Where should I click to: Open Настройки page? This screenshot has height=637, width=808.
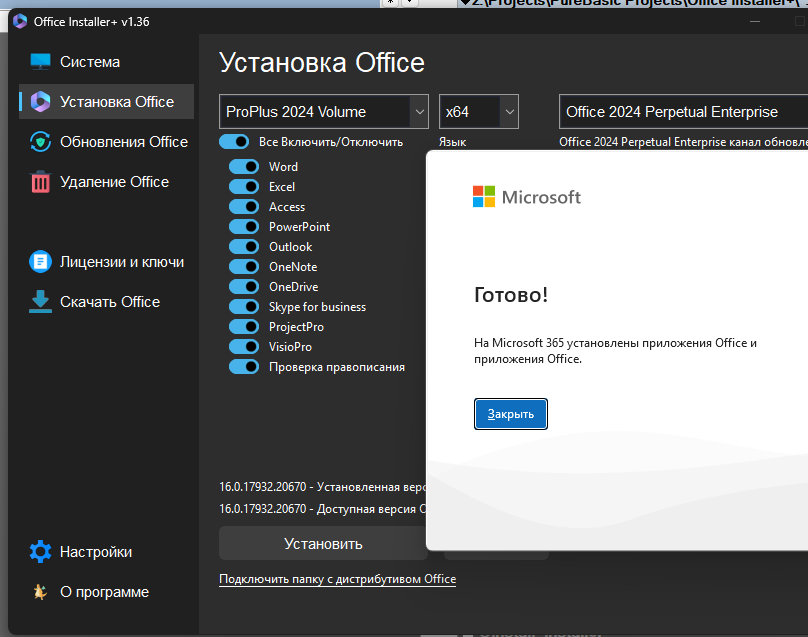106,551
